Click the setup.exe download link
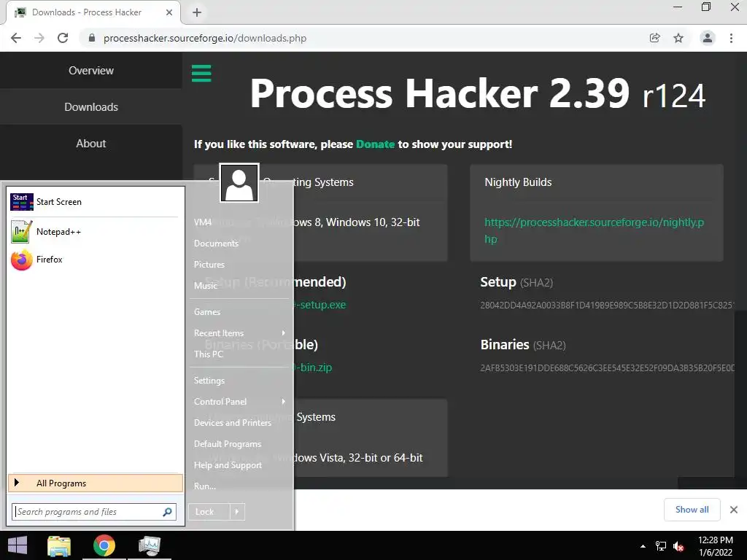 (321, 305)
